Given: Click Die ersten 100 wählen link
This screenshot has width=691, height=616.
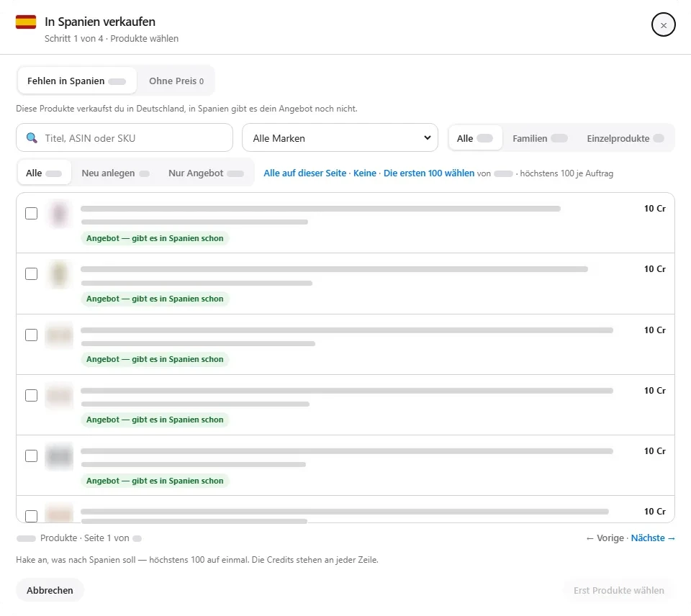Looking at the screenshot, I should pos(429,173).
